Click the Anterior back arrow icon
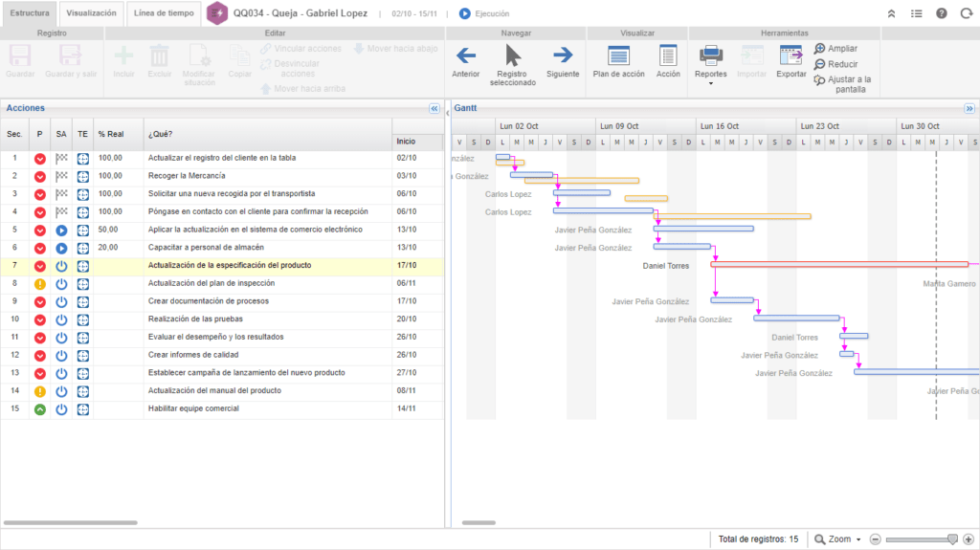Viewport: 980px width, 550px height. (x=466, y=55)
